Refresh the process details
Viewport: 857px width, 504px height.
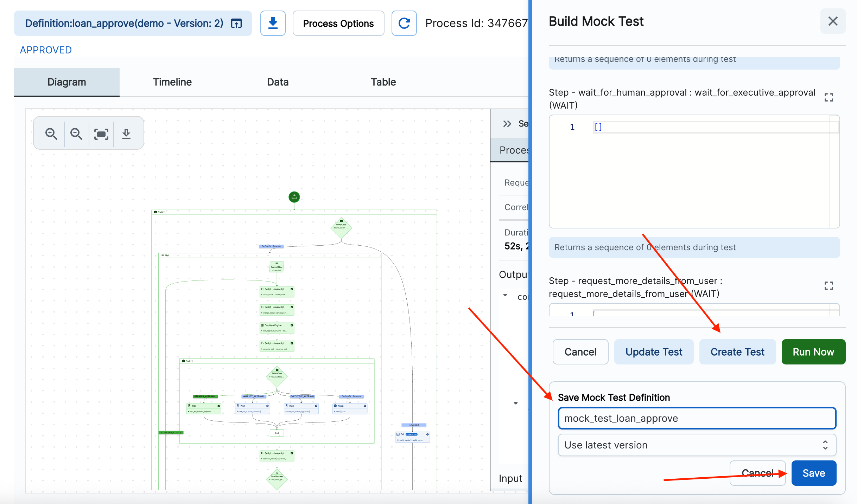(404, 23)
